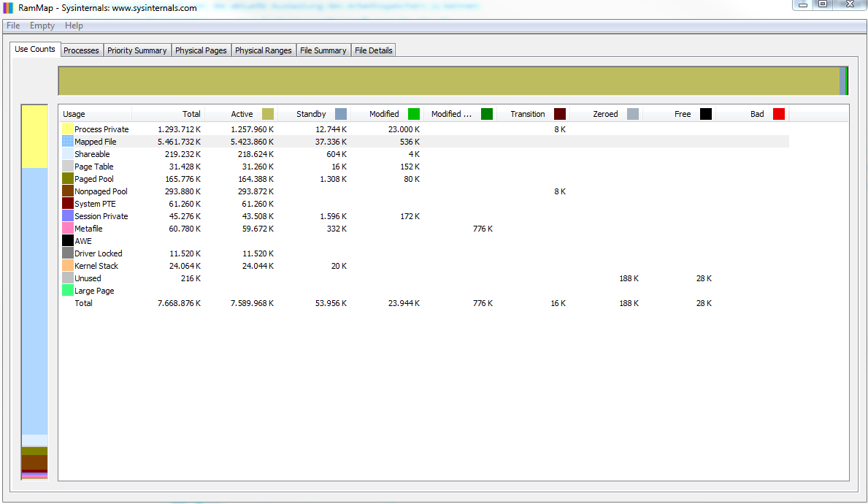Viewport: 868px width, 504px height.
Task: Click the Mapped File blue row icon
Action: [68, 142]
